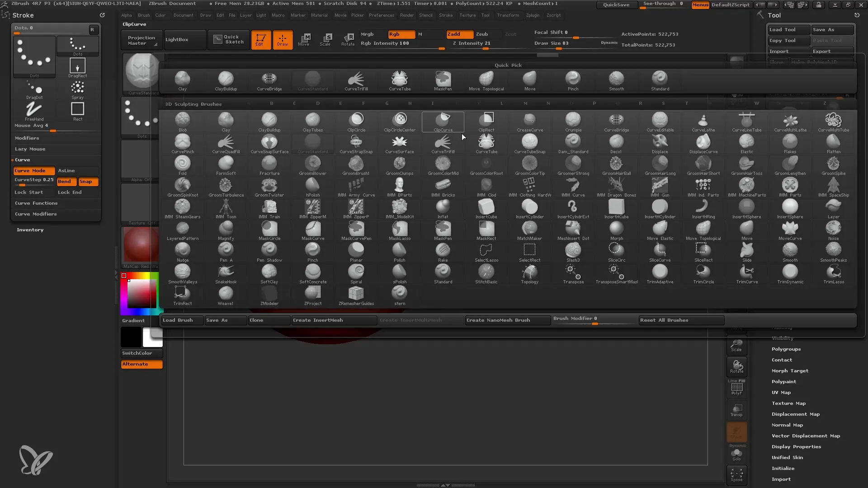
Task: Expand Curve Modifiers section
Action: [36, 214]
